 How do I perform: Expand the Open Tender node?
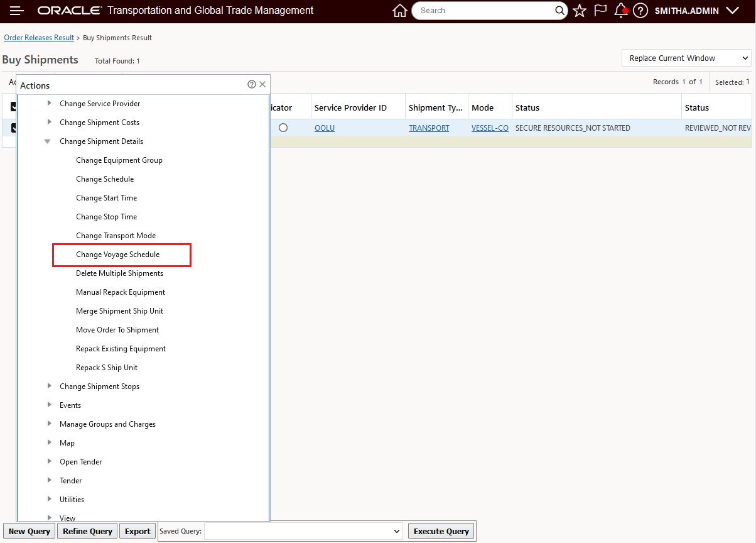[50, 461]
